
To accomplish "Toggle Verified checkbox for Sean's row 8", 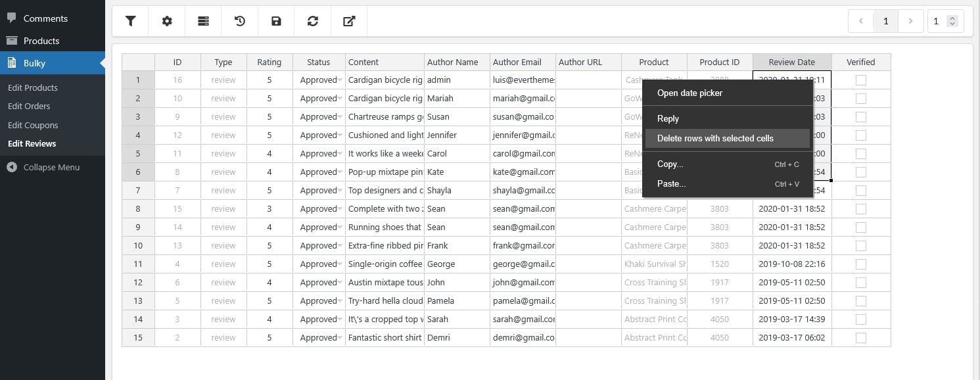I will coord(860,209).
